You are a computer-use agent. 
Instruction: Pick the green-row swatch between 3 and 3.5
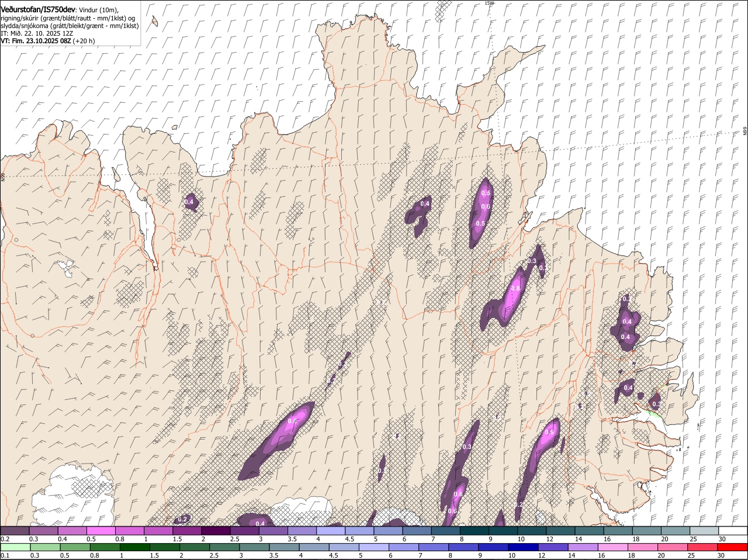(254, 548)
